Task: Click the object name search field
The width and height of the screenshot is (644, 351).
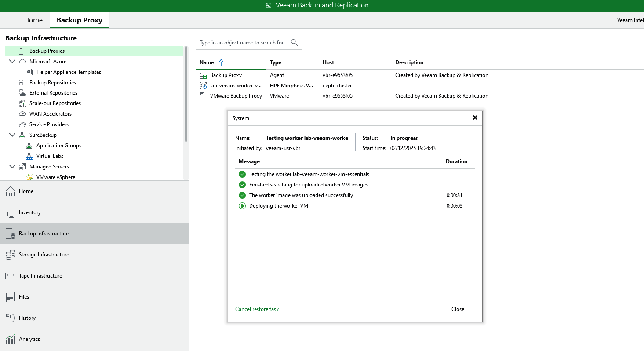Action: click(243, 43)
